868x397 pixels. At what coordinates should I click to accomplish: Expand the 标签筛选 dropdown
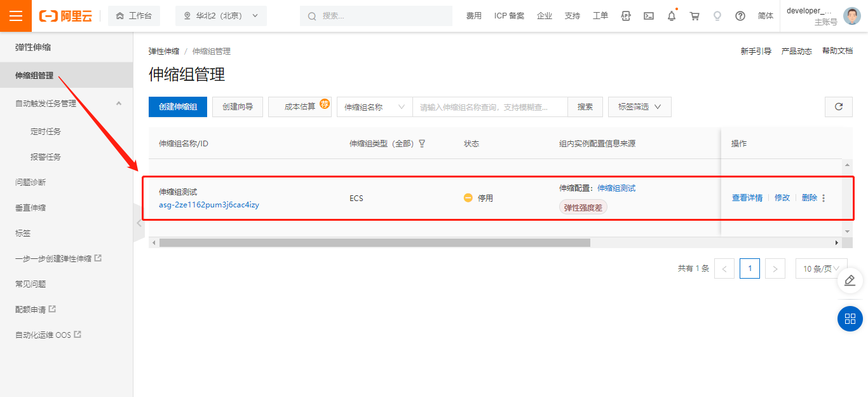640,107
